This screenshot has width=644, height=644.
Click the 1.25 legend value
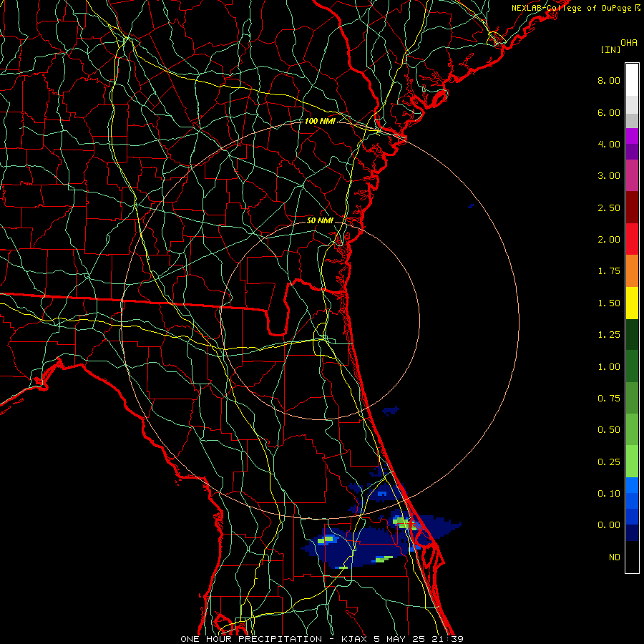pos(609,335)
